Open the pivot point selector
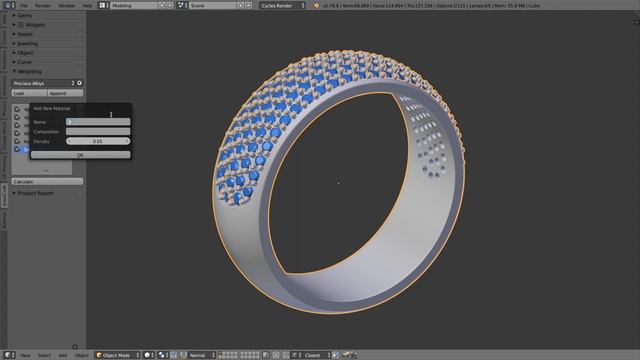 (x=163, y=355)
